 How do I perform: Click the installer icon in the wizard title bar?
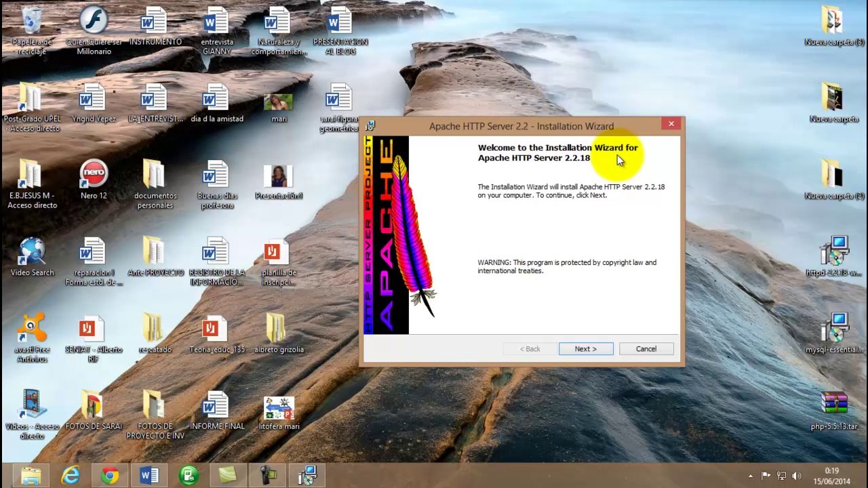click(370, 126)
